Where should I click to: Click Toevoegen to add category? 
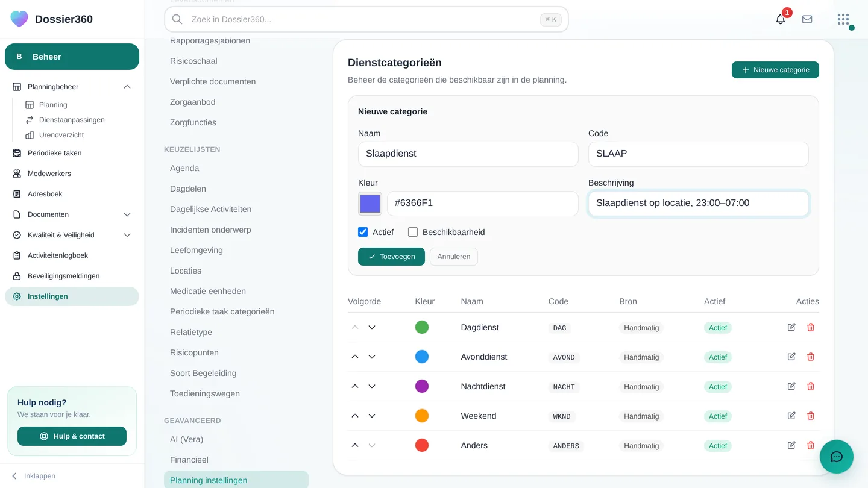pos(391,257)
